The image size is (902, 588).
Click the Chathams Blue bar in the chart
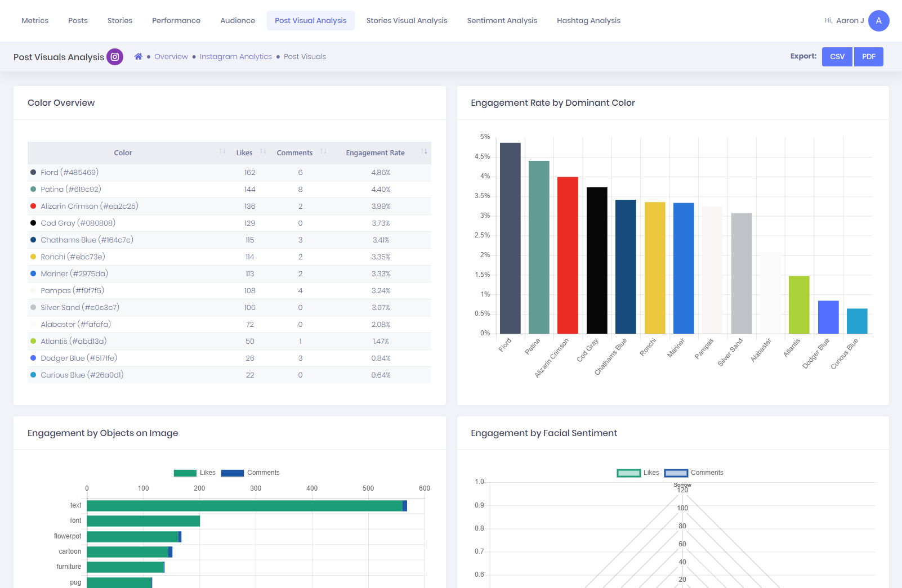(626, 267)
